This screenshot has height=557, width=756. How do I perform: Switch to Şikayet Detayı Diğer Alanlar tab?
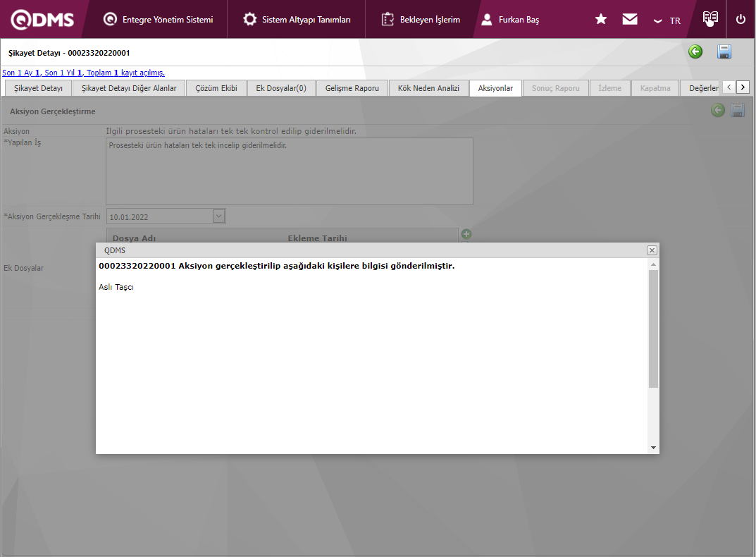[x=129, y=88]
